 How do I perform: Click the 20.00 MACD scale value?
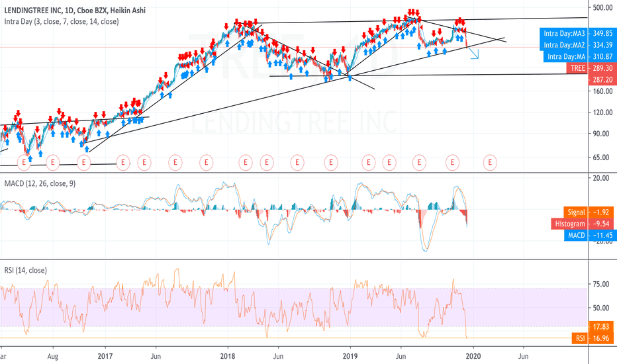click(601, 178)
